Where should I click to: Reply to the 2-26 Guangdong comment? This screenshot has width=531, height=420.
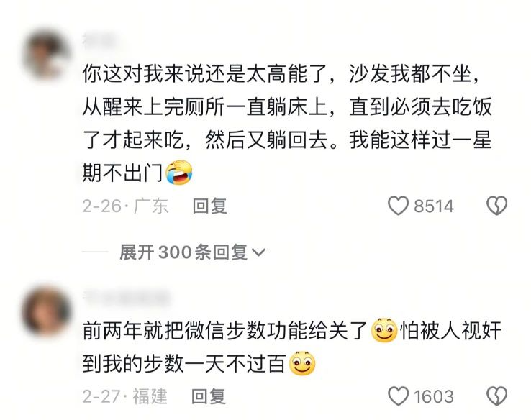click(209, 206)
